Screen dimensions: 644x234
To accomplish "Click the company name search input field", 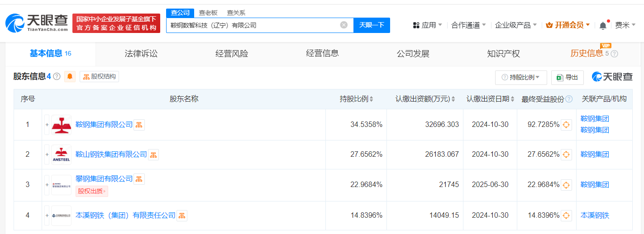I will click(x=253, y=25).
